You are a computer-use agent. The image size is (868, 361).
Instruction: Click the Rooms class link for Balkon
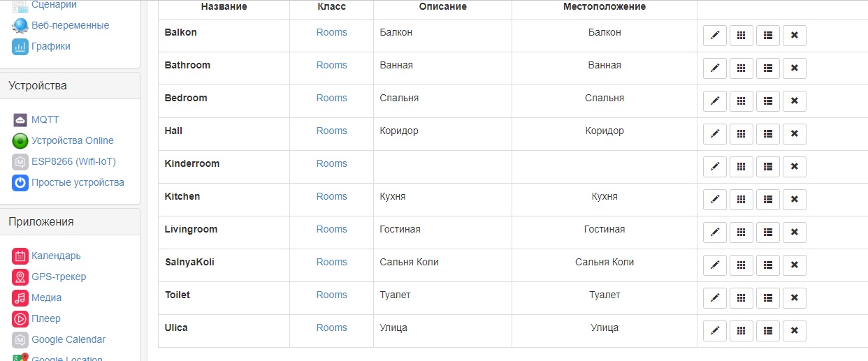(x=331, y=32)
